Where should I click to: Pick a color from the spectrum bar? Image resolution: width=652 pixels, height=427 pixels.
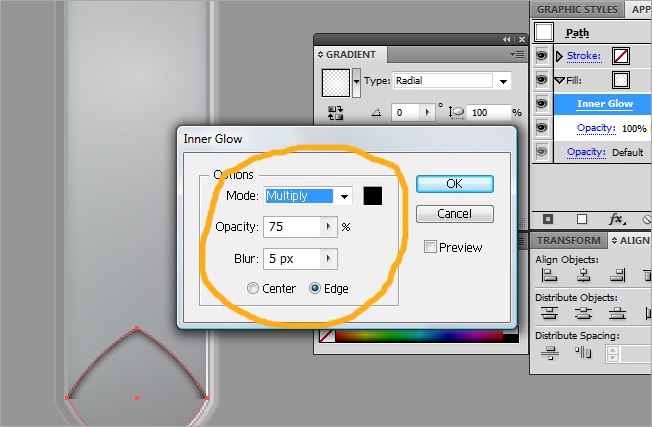(419, 336)
